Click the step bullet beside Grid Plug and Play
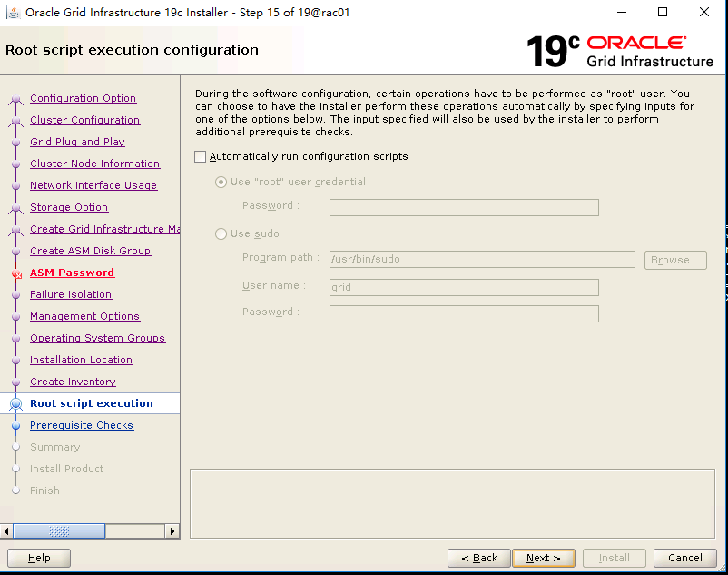728x575 pixels. point(15,142)
